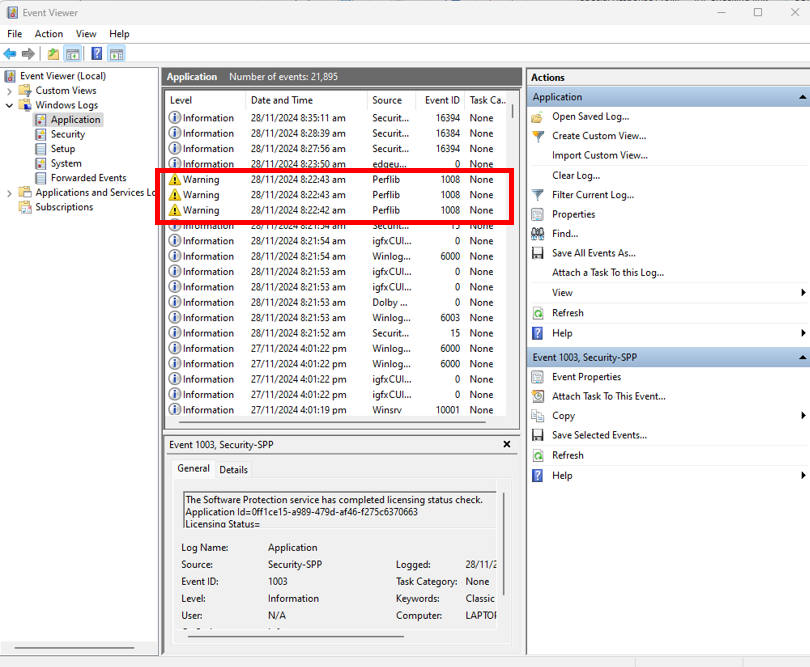Switch to the General tab
The width and height of the screenshot is (810, 667).
193,468
